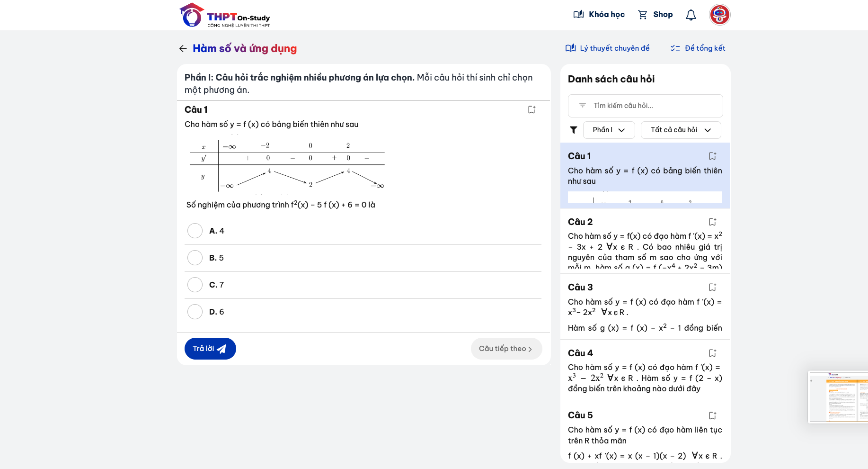Focus the Tìm kiếm câu hỏi search field

click(x=645, y=106)
